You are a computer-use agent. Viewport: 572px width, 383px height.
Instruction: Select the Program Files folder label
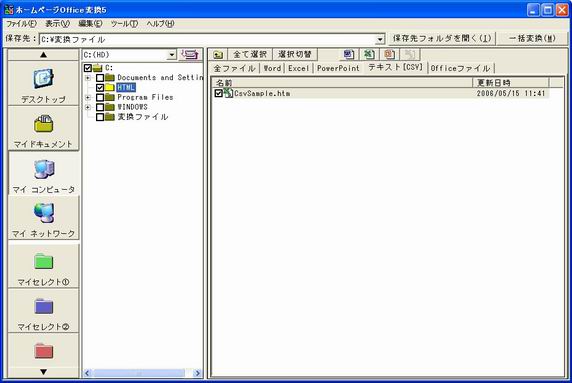click(145, 97)
